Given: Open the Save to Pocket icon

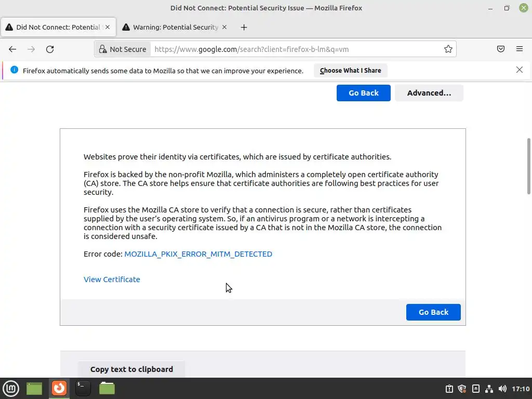Looking at the screenshot, I should 501,49.
